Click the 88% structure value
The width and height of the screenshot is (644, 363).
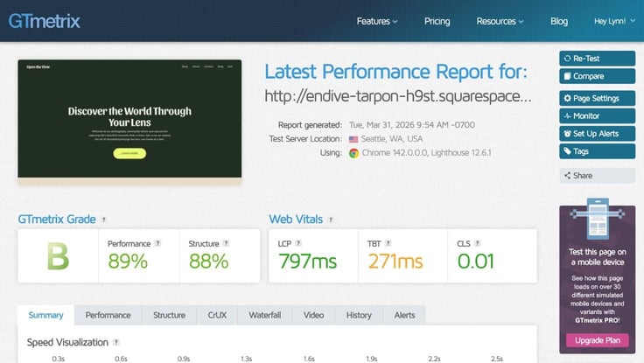[x=208, y=262]
